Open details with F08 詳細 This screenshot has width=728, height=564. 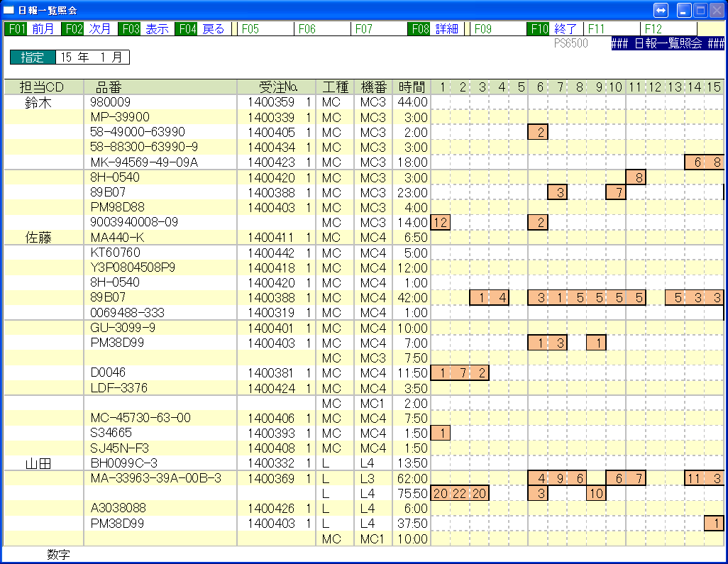[436, 29]
